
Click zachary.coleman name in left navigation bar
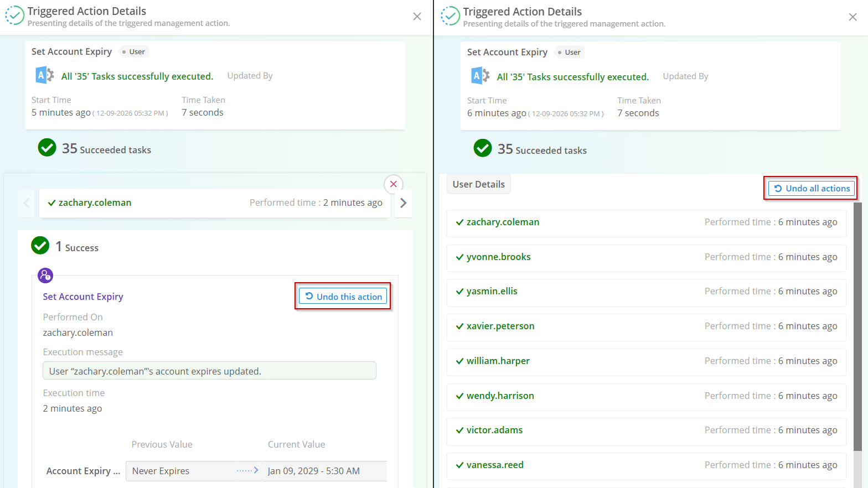(x=95, y=203)
